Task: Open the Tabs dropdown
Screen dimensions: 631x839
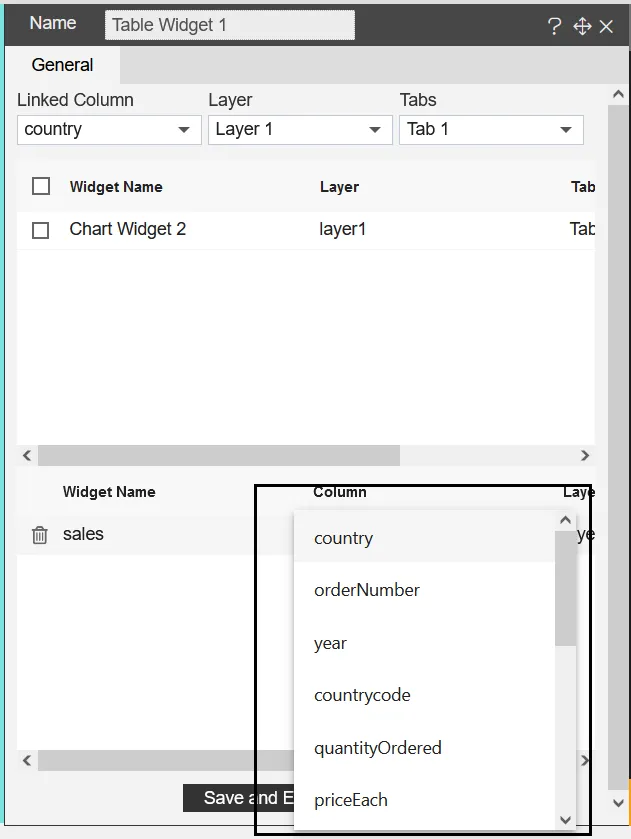Action: (491, 130)
